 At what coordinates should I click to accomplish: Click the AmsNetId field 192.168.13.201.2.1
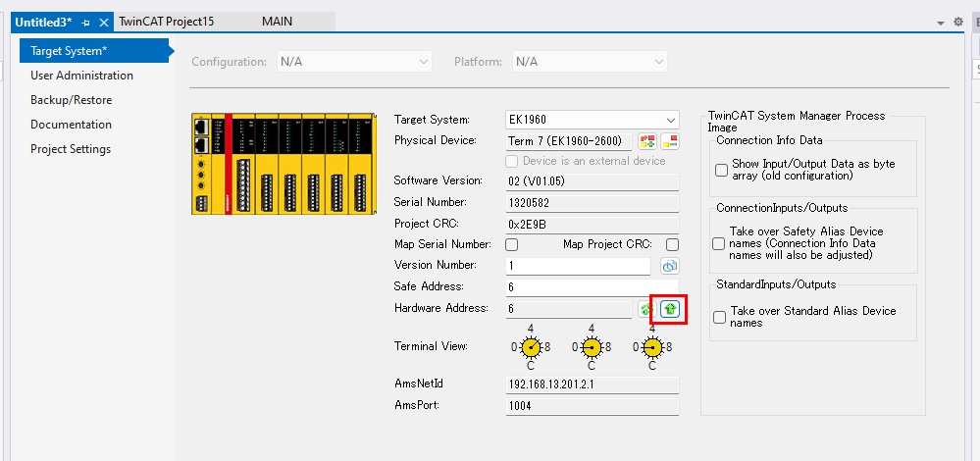click(592, 384)
